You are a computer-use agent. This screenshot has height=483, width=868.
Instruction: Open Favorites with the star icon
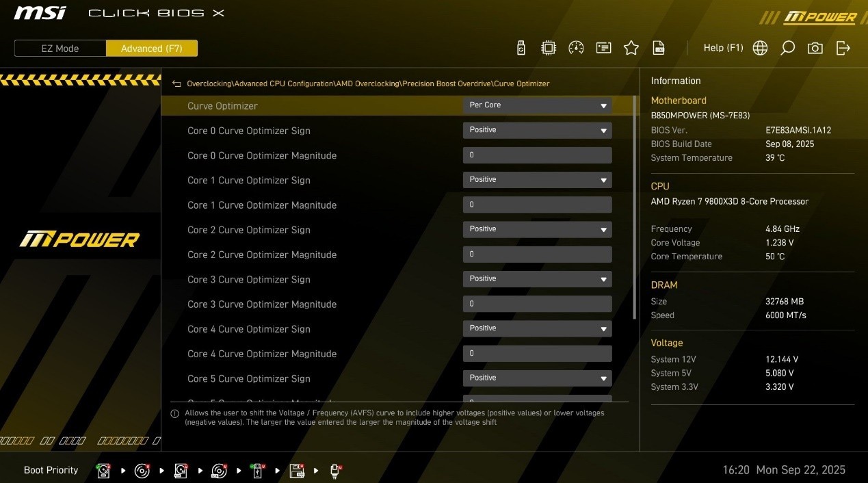(x=631, y=48)
